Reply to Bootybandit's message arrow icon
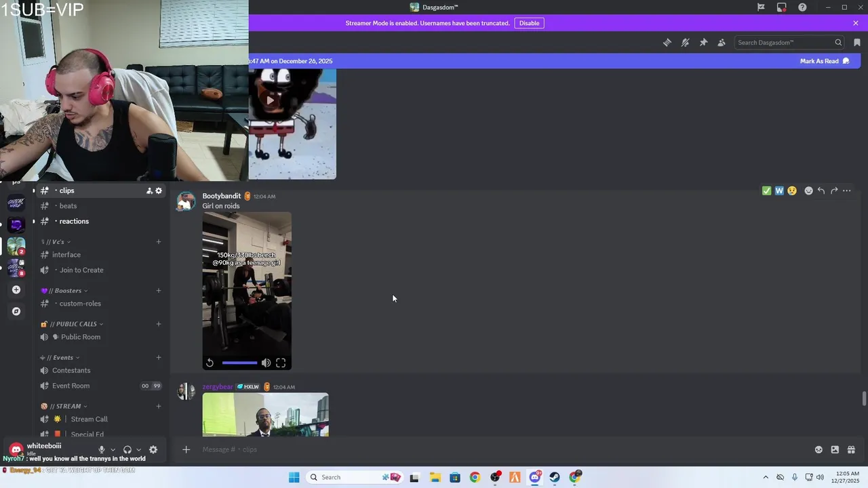 pos(821,190)
